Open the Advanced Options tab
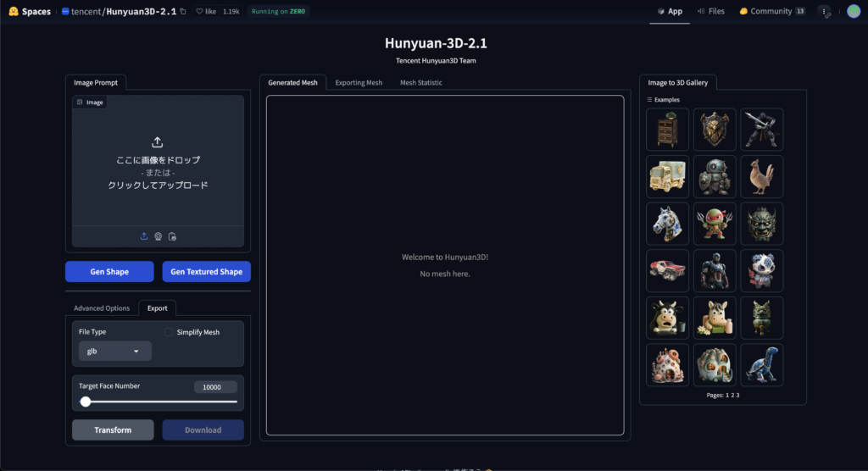The image size is (868, 471). 102,308
